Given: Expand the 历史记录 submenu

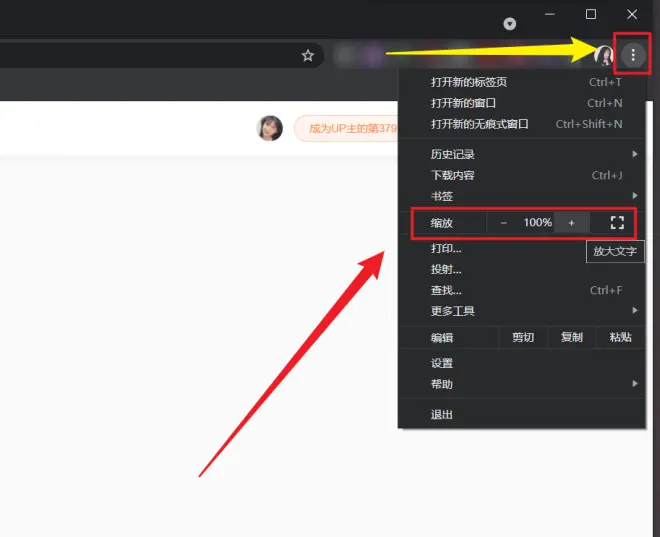Looking at the screenshot, I should click(522, 154).
